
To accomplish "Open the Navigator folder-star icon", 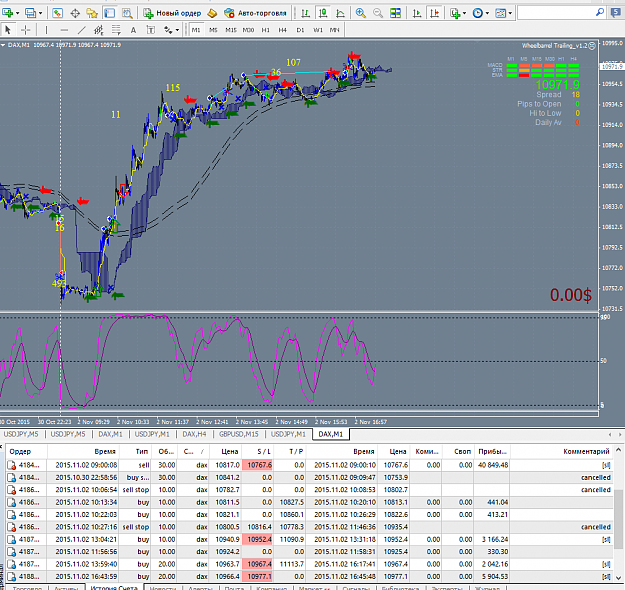I will point(92,13).
